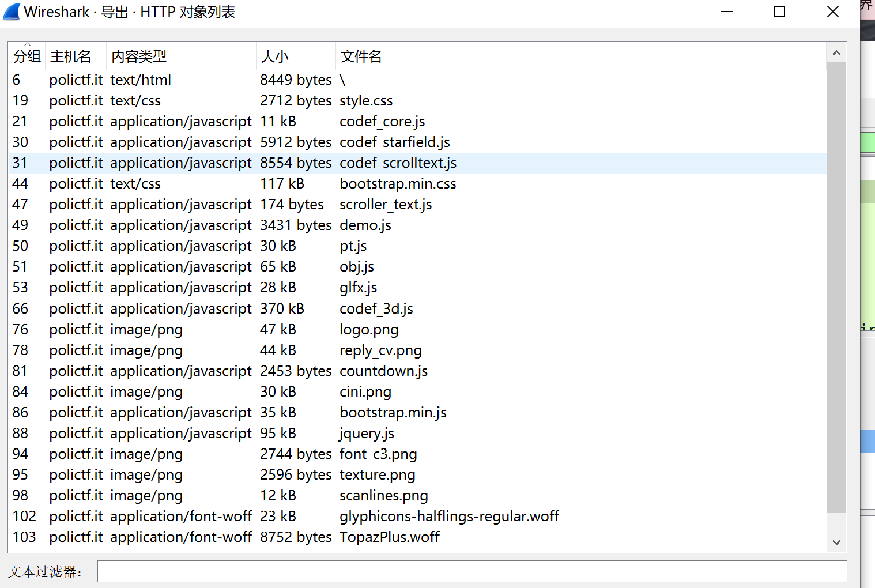Screen dimensions: 875x588
Task: Click the 3431 bytes size cell
Action: point(296,225)
